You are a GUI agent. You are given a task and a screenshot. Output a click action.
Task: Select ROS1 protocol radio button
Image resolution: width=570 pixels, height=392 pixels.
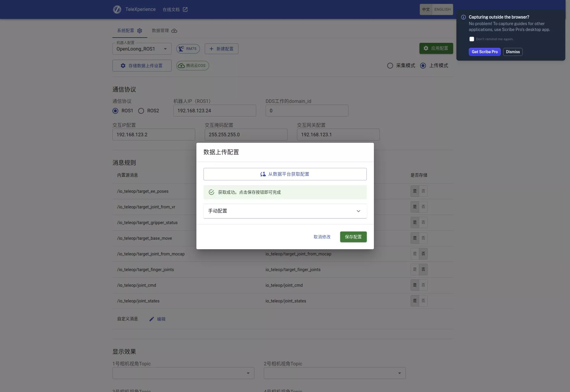(115, 111)
